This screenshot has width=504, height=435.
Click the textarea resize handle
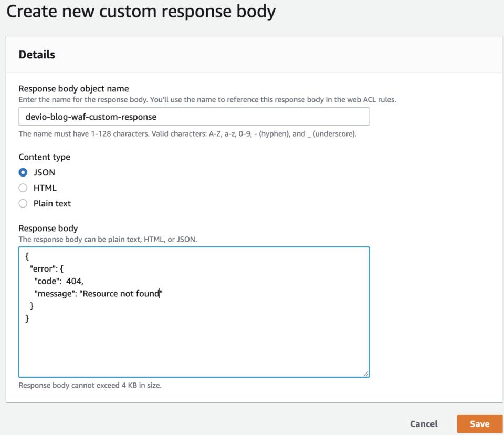coord(365,372)
